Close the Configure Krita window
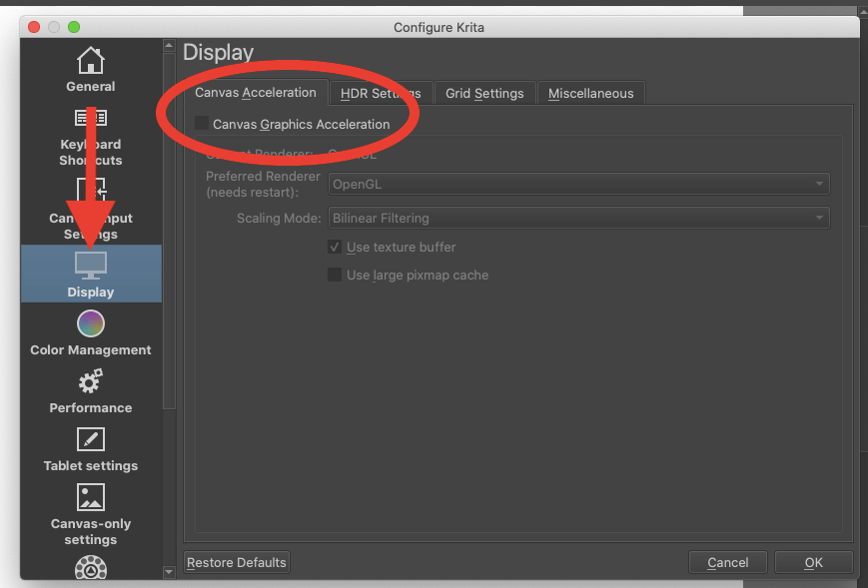 [x=34, y=27]
